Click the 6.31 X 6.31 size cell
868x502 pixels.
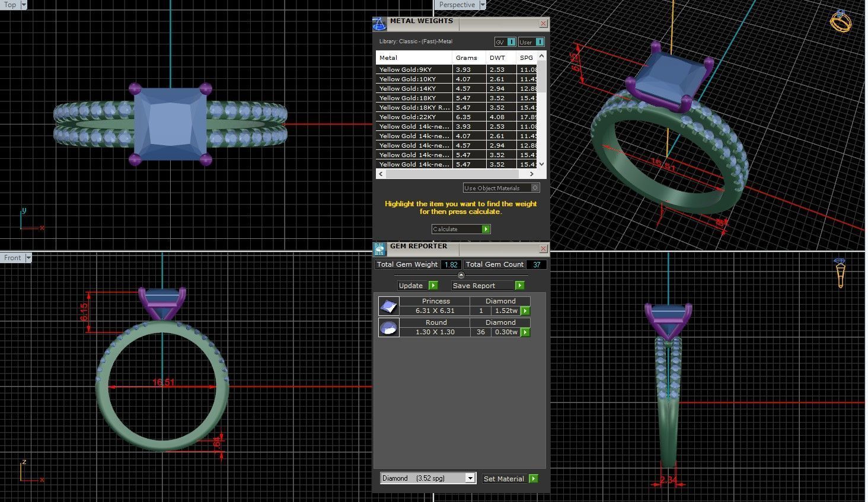click(435, 311)
